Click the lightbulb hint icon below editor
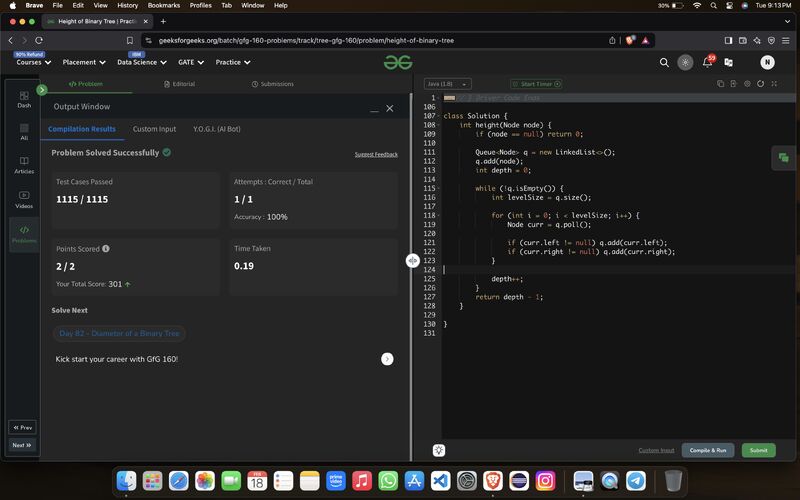800x500 pixels. (x=438, y=450)
